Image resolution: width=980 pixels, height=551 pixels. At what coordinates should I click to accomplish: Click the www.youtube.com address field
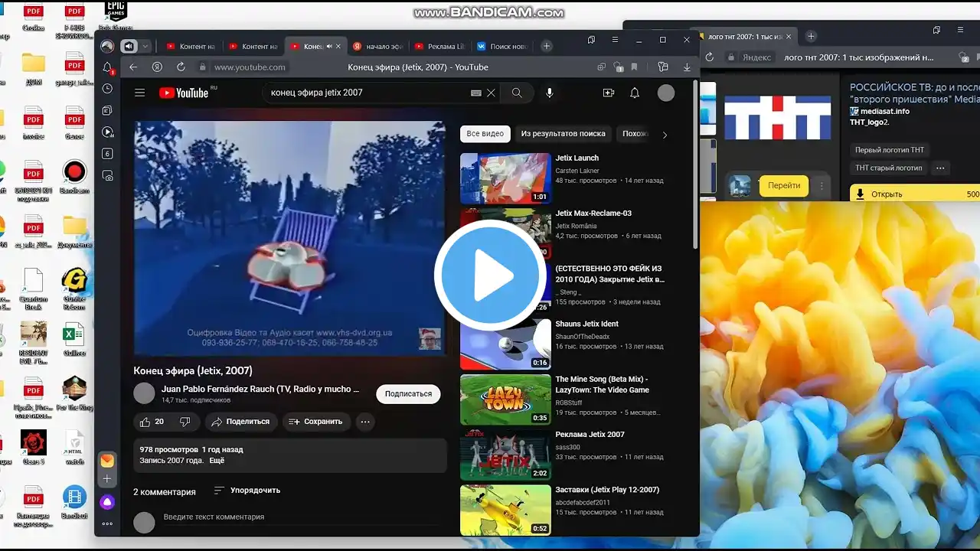[x=250, y=67]
